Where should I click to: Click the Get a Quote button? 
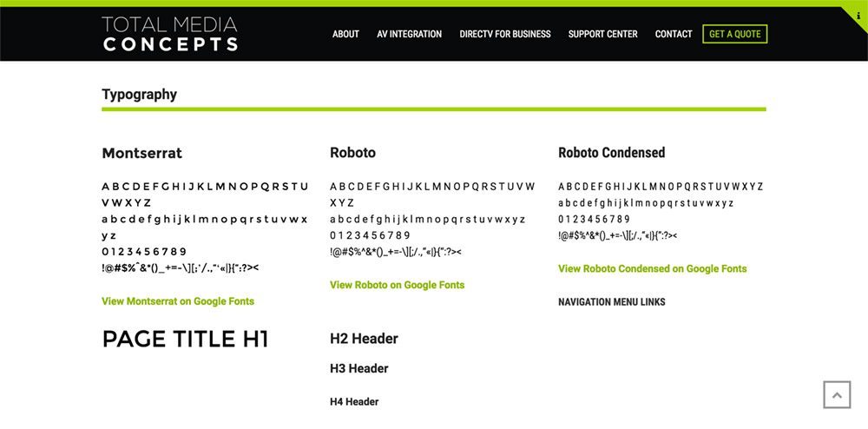click(734, 34)
